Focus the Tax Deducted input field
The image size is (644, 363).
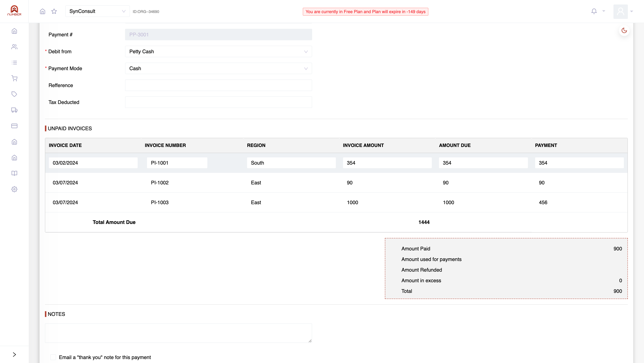218,102
